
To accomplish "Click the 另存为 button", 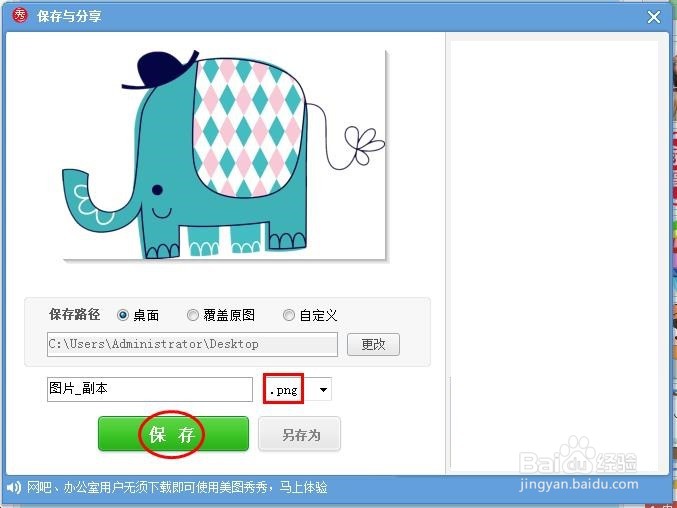I will click(x=300, y=434).
